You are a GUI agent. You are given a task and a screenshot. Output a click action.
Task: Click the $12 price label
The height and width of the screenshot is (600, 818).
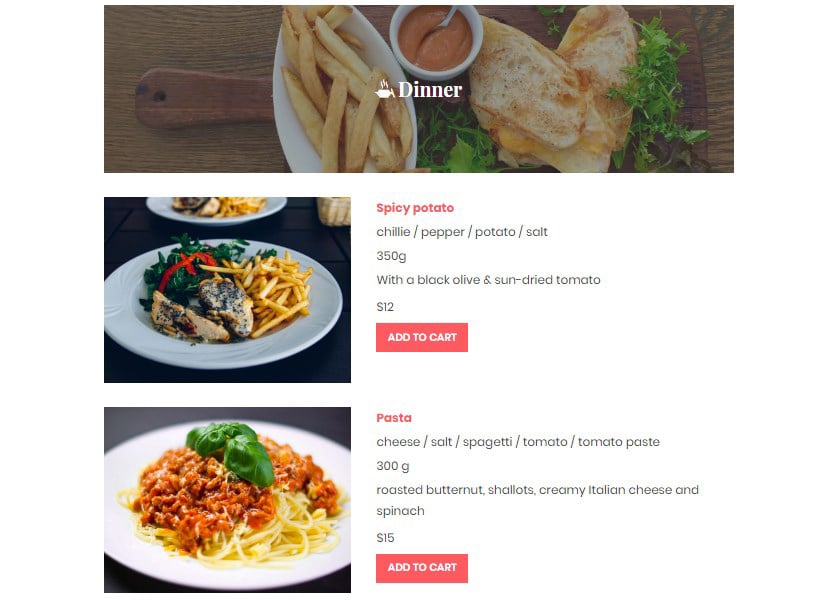(385, 307)
